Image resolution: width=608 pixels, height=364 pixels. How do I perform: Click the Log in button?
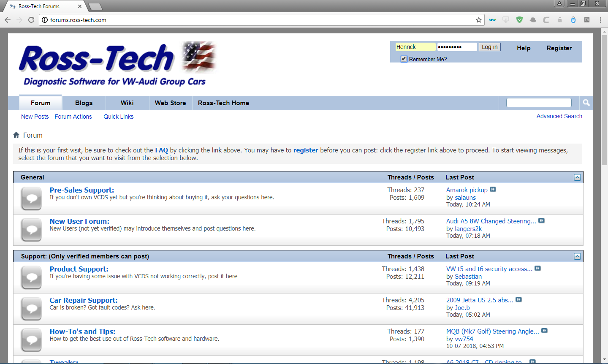tap(490, 47)
